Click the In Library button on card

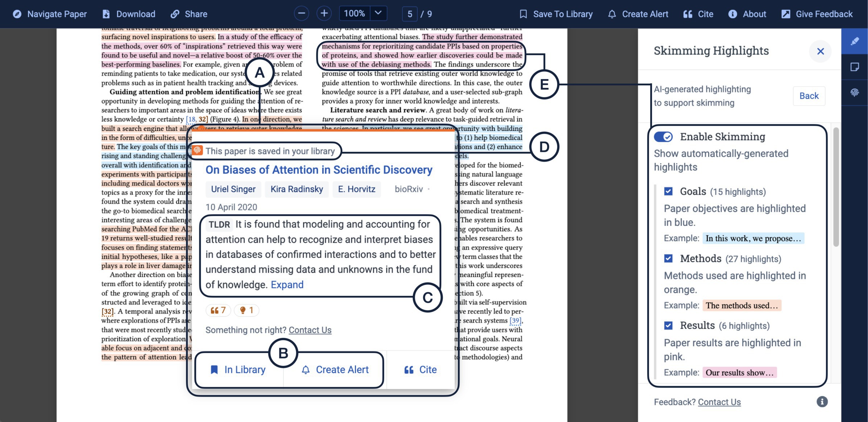(238, 370)
